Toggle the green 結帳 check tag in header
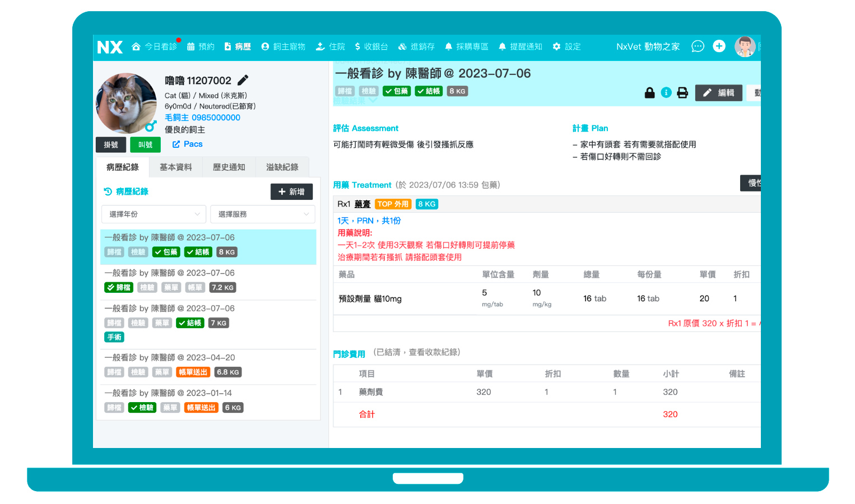Viewport: 855px width, 504px height. [x=429, y=91]
